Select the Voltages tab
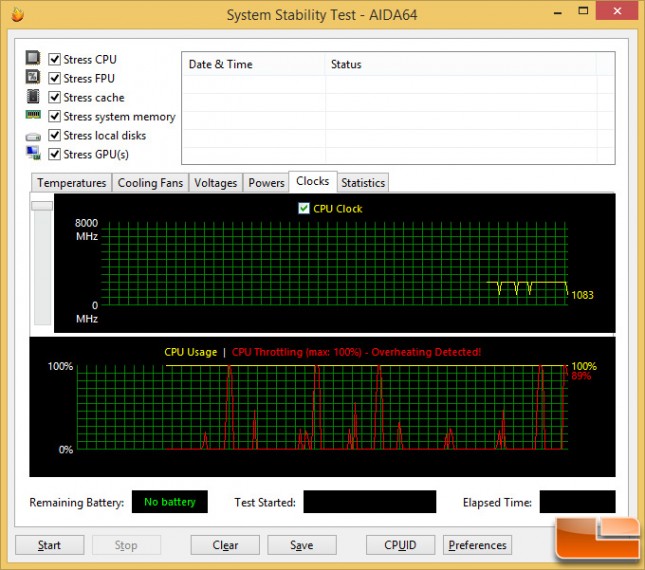The height and width of the screenshot is (570, 645). (x=216, y=183)
